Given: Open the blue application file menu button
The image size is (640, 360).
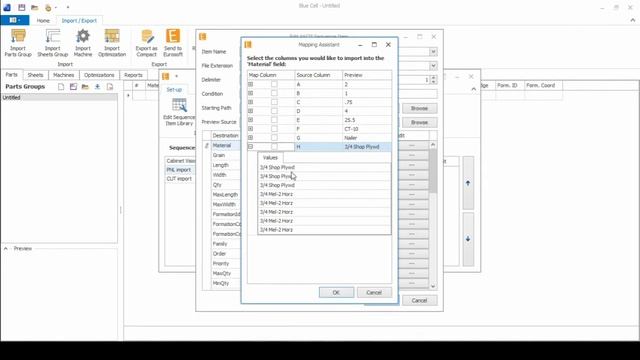Looking at the screenshot, I should (15, 20).
